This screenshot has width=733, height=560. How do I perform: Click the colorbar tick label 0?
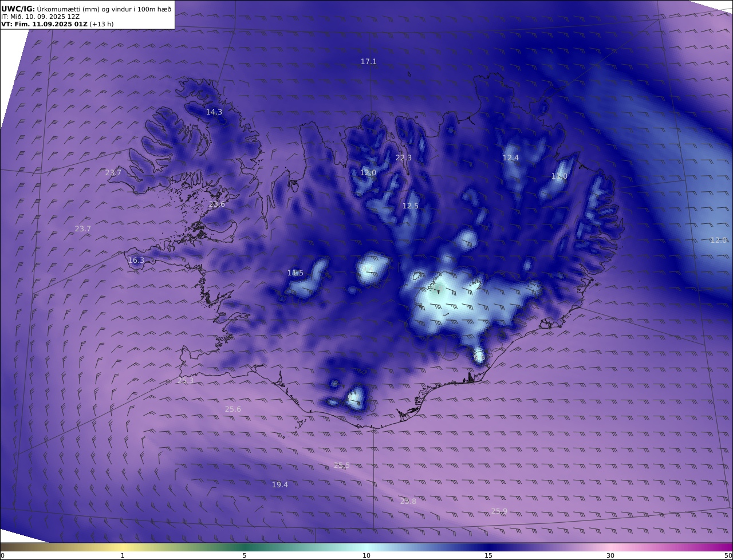click(x=2, y=556)
